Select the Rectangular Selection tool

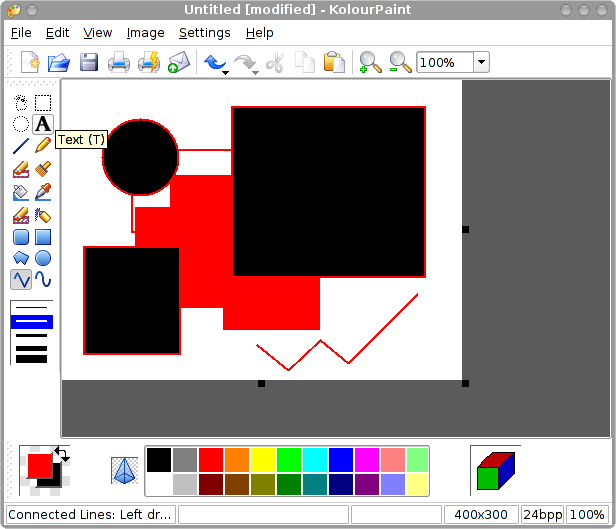(x=43, y=102)
